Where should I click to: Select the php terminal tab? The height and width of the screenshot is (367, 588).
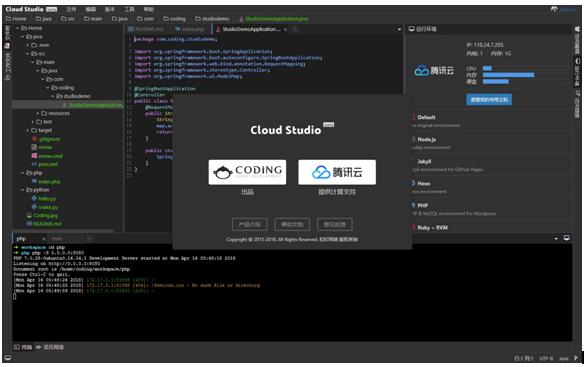click(x=22, y=238)
